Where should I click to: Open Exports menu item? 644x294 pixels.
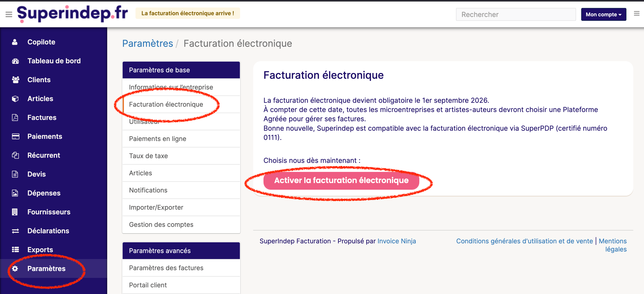coord(54,249)
